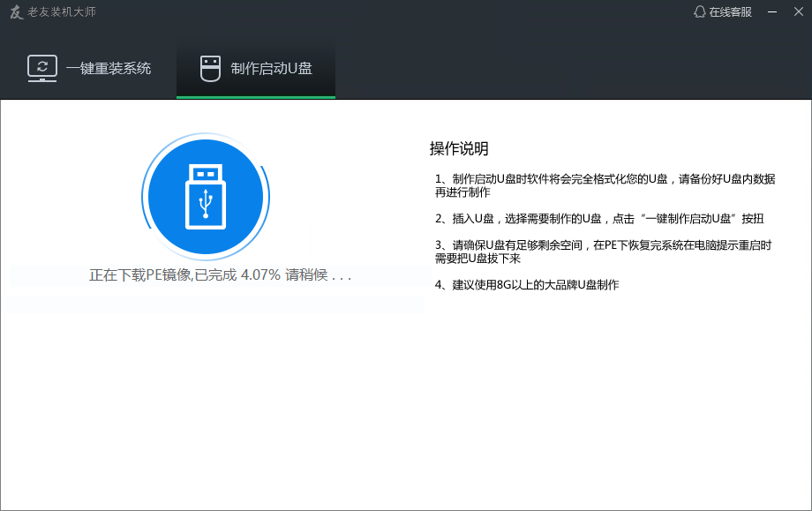
Task: Click the green underline of the active tab
Action: (x=256, y=95)
